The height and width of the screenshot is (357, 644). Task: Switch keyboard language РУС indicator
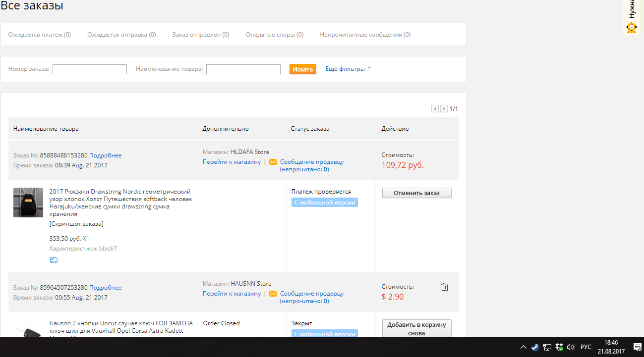pos(585,347)
